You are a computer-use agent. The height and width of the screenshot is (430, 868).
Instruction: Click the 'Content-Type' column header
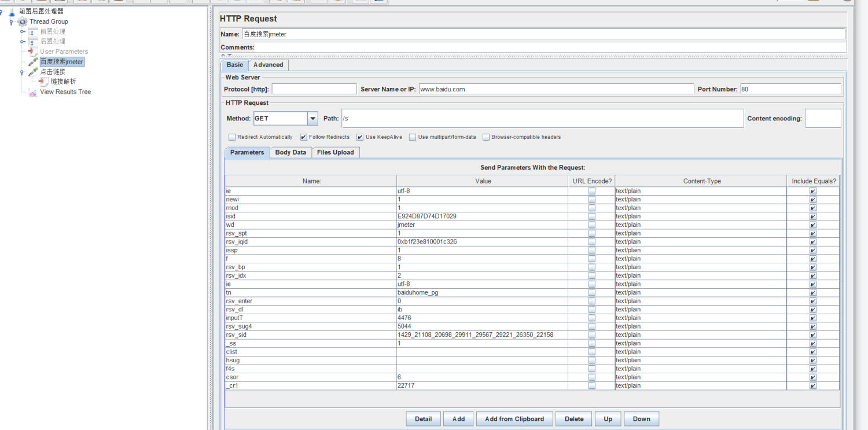tap(701, 181)
